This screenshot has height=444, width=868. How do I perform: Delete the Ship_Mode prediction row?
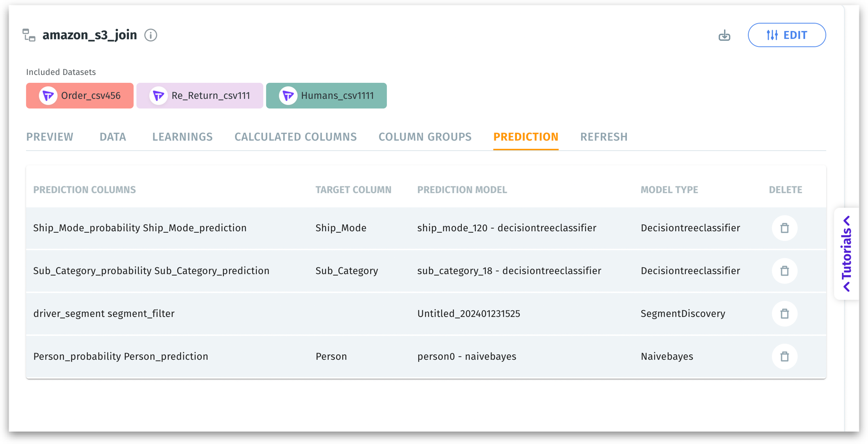coord(784,228)
